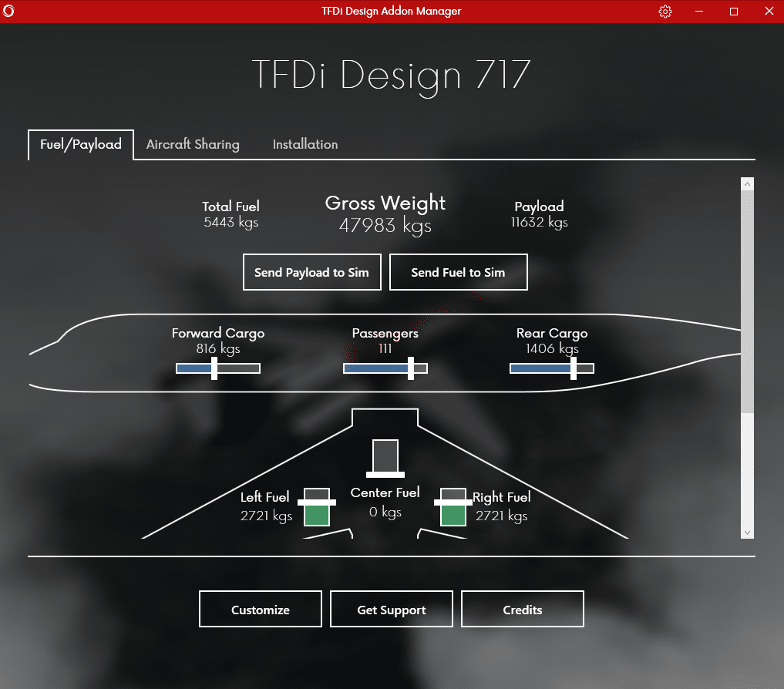784x689 pixels.
Task: Open the Installation tab
Action: (x=305, y=144)
